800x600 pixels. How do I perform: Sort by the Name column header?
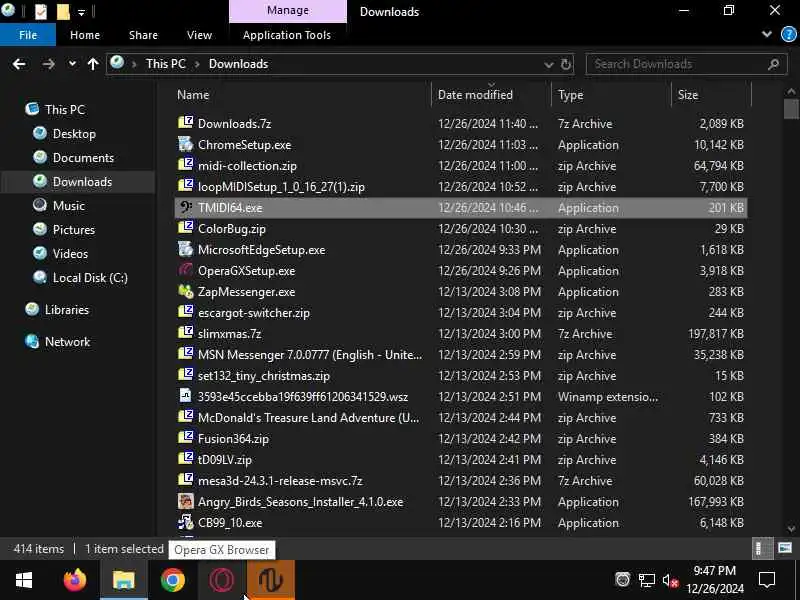click(303, 95)
